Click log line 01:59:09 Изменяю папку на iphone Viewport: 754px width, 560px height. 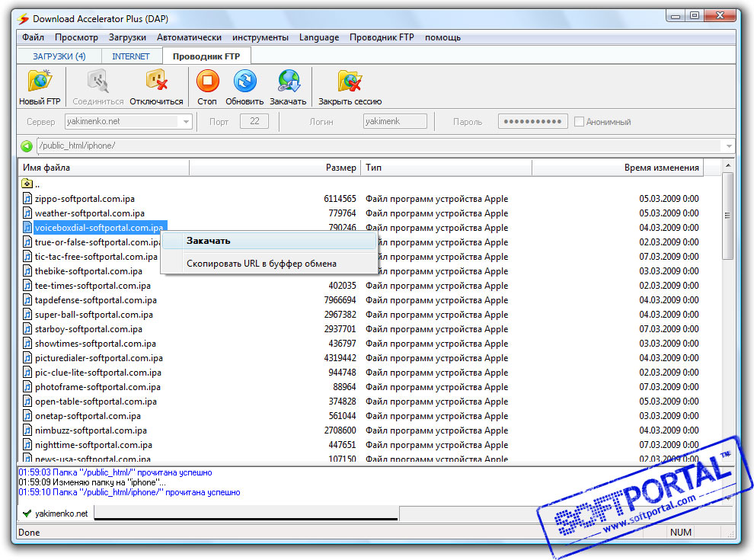[92, 482]
